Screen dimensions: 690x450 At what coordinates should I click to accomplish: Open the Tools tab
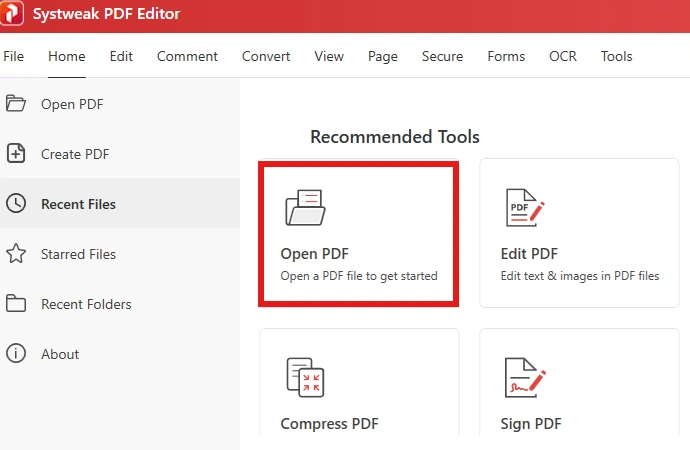(617, 56)
